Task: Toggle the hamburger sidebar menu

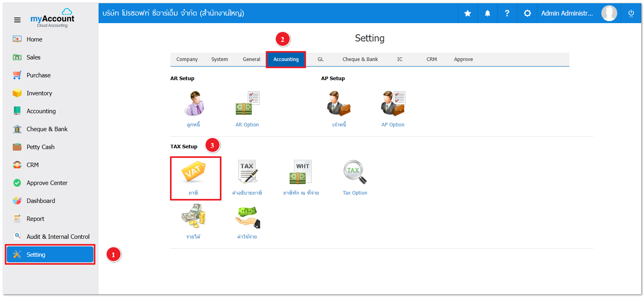Action: click(x=17, y=20)
